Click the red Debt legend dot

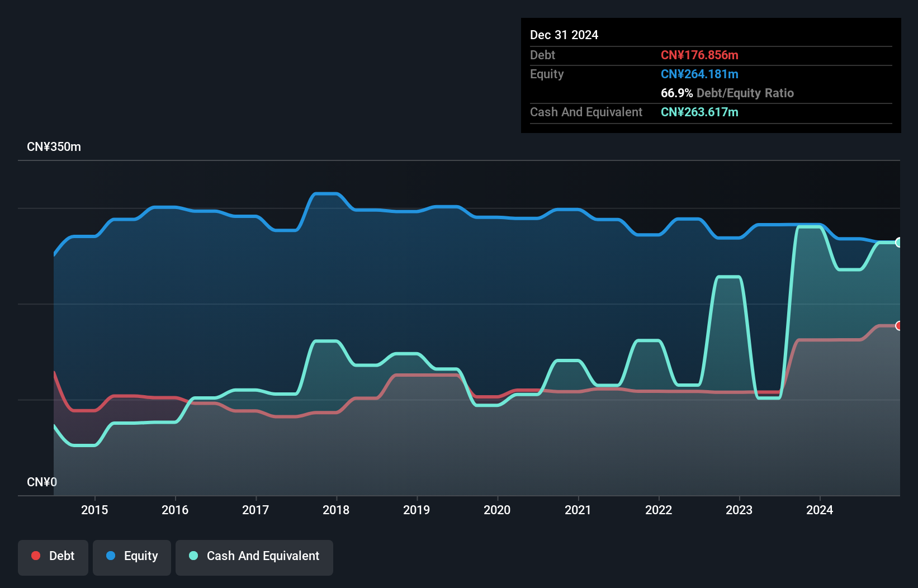click(x=36, y=556)
